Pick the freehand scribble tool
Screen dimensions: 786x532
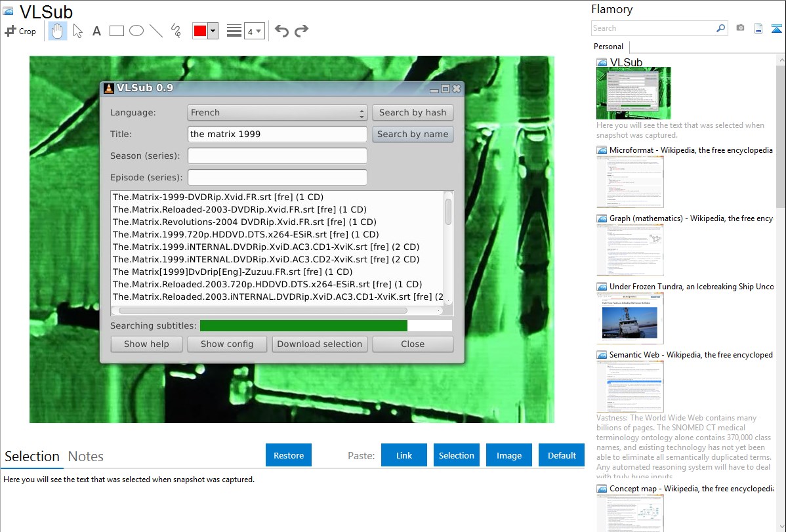click(176, 31)
